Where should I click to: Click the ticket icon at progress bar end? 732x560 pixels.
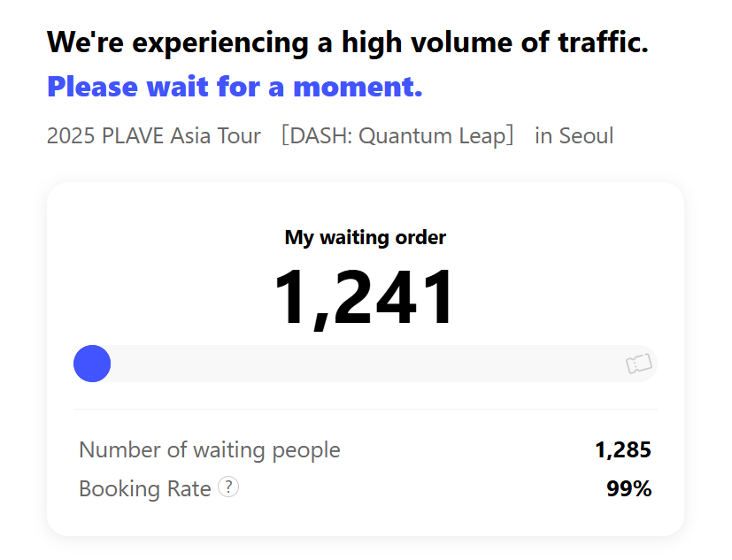point(639,364)
